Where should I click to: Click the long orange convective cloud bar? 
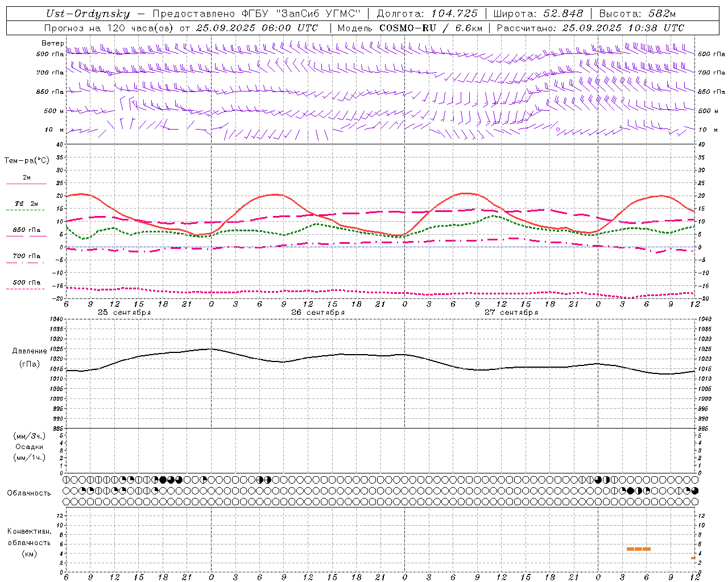coord(638,549)
